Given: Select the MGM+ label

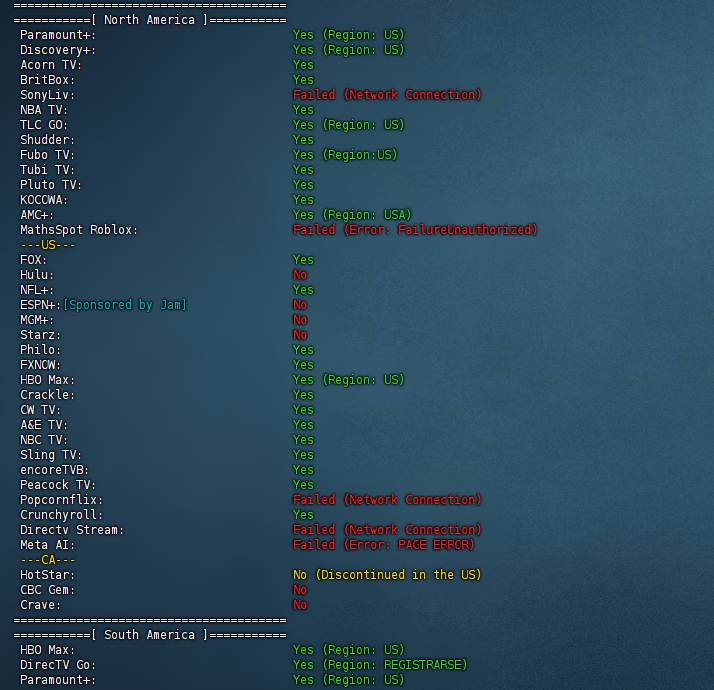Looking at the screenshot, I should [x=37, y=320].
